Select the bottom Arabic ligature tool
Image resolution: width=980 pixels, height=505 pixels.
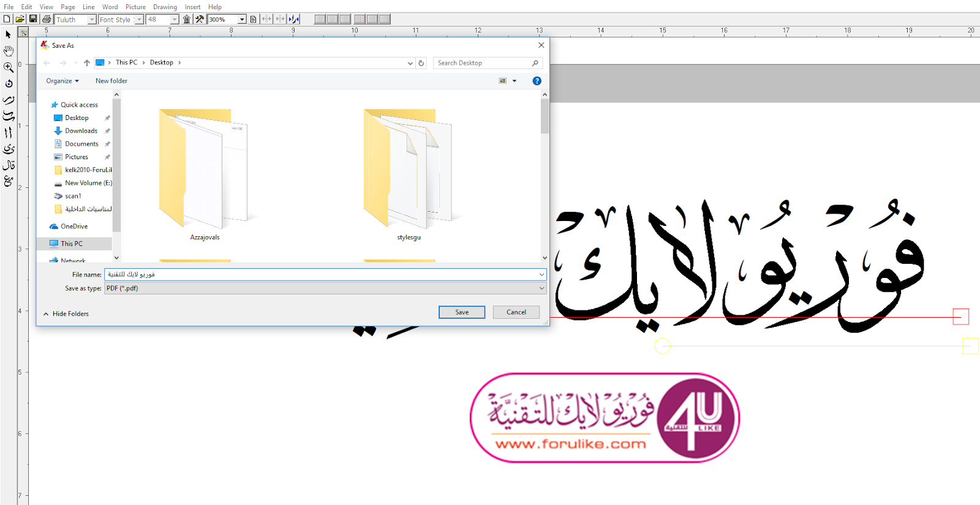click(x=9, y=181)
